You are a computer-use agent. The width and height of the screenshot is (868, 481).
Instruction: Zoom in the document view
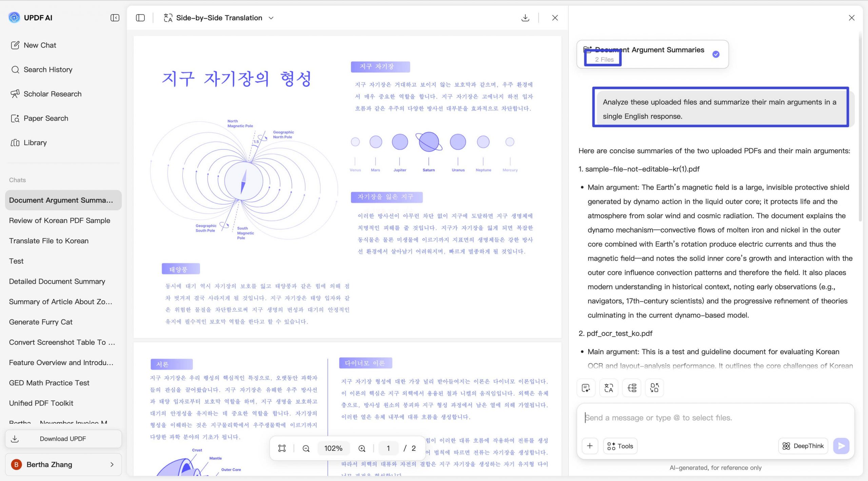pyautogui.click(x=362, y=448)
